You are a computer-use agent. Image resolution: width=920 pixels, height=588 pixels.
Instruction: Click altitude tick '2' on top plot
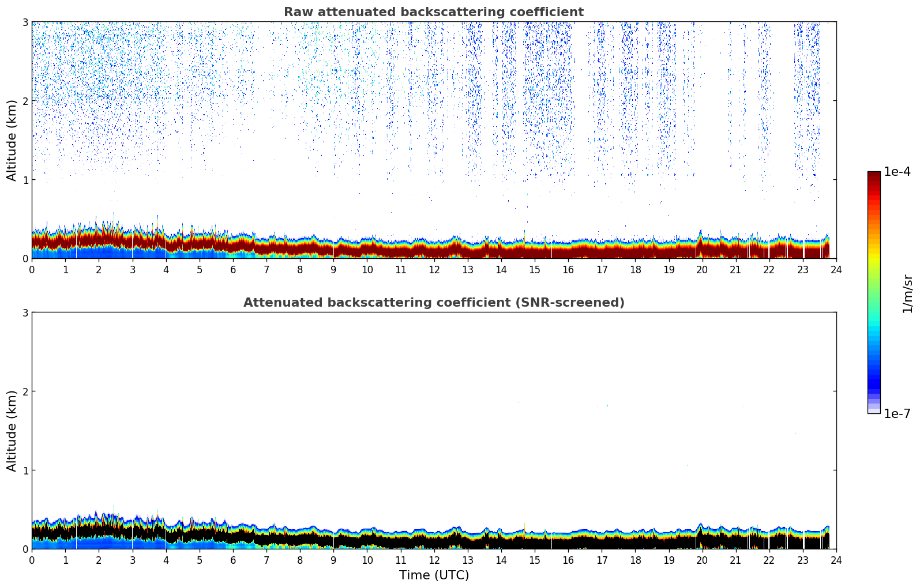tap(25, 101)
